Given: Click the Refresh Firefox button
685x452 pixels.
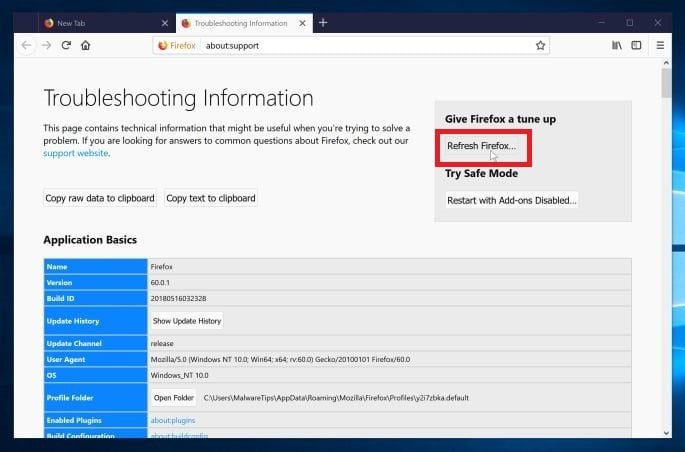Looking at the screenshot, I should [481, 146].
